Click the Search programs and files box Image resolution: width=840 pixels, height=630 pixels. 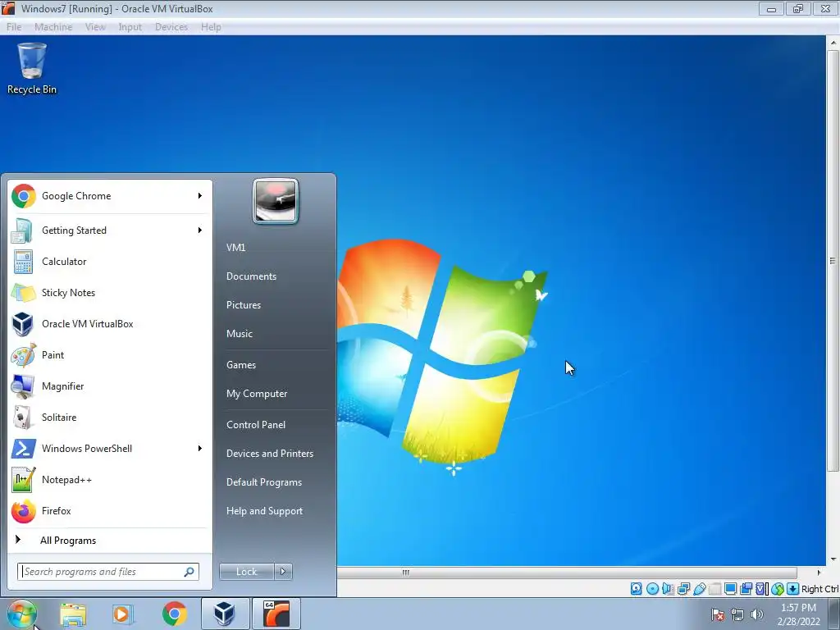pyautogui.click(x=107, y=572)
